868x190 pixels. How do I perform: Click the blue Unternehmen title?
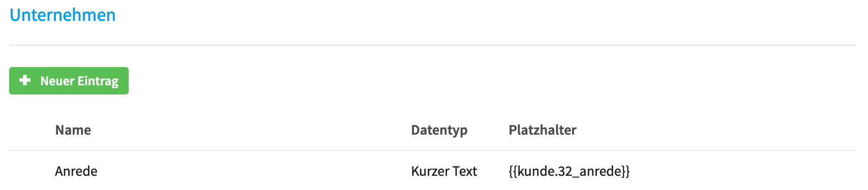(63, 15)
